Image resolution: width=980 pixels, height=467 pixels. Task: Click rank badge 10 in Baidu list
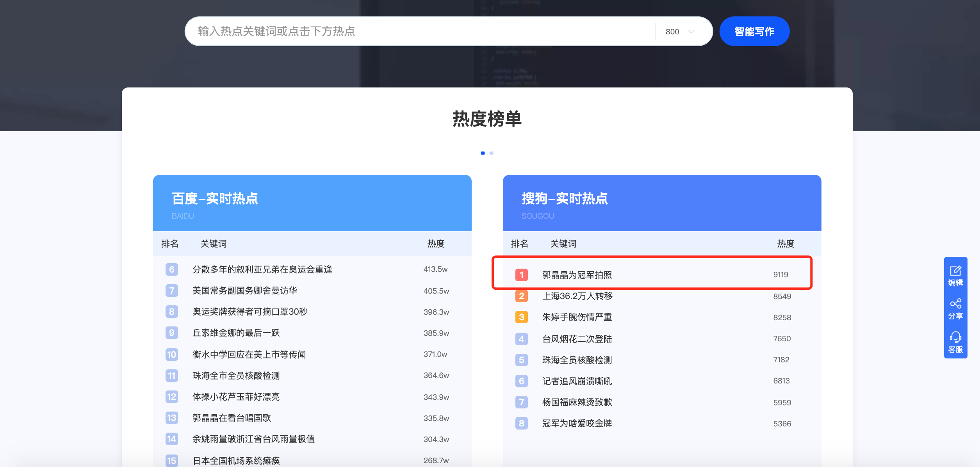(x=172, y=355)
